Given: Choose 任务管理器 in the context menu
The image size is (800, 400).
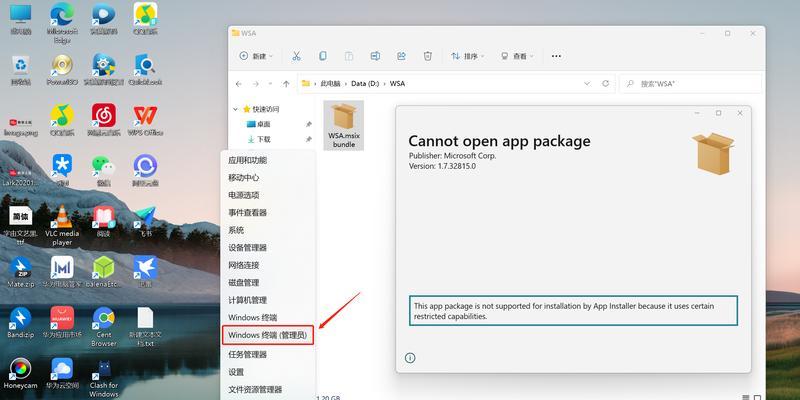Looking at the screenshot, I should (247, 354).
